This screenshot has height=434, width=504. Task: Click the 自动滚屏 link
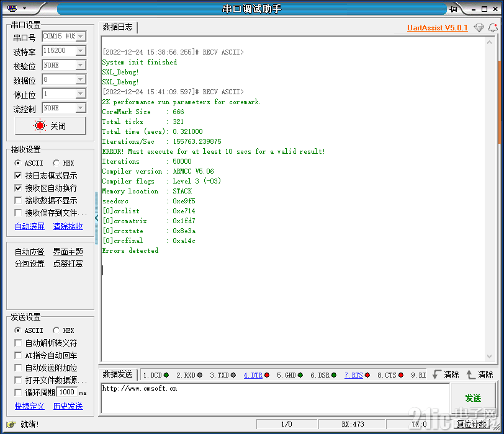pyautogui.click(x=30, y=226)
